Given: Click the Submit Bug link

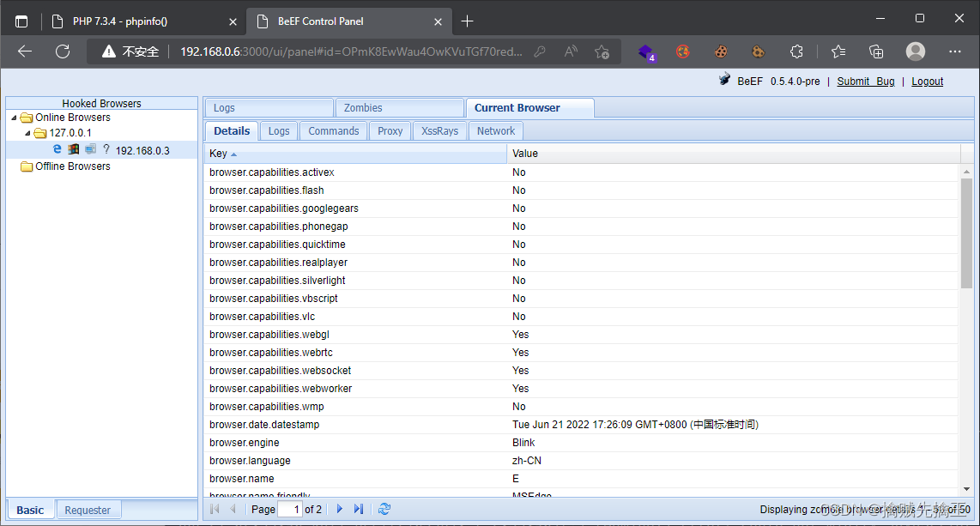Looking at the screenshot, I should (866, 82).
